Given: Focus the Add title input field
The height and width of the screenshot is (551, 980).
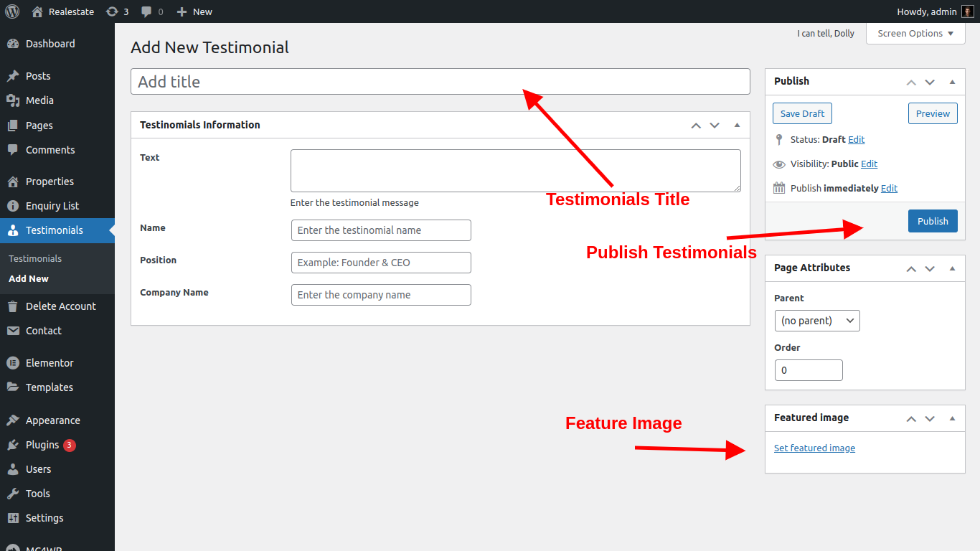Looking at the screenshot, I should point(440,82).
